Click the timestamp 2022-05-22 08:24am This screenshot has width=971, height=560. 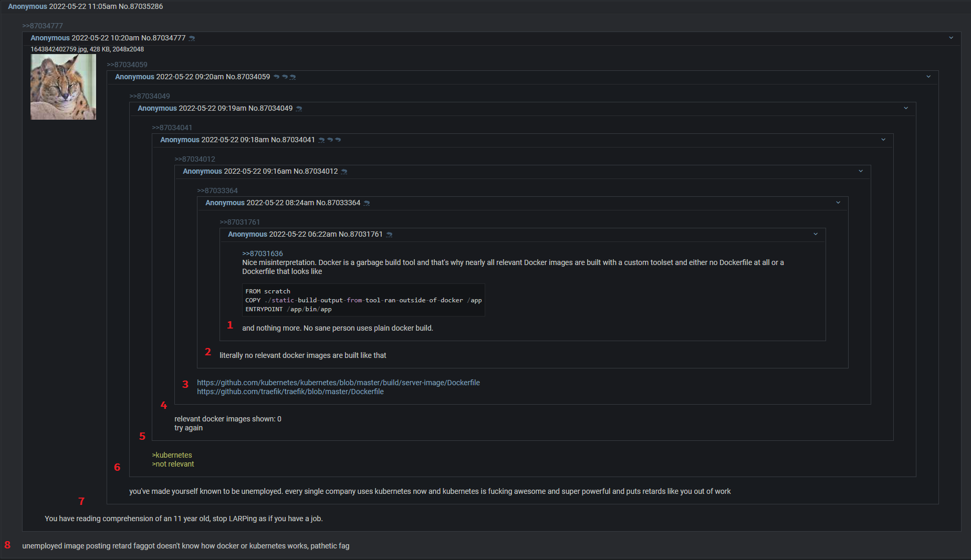[280, 203]
